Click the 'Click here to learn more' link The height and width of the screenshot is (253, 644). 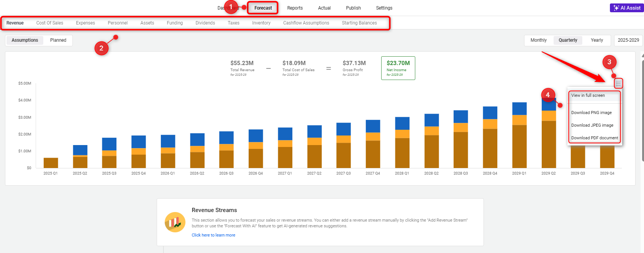213,235
